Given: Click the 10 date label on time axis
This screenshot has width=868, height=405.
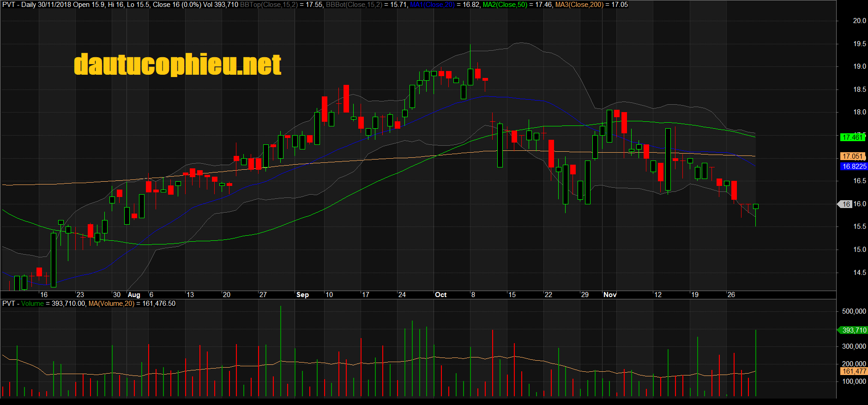Looking at the screenshot, I should 329,295.
